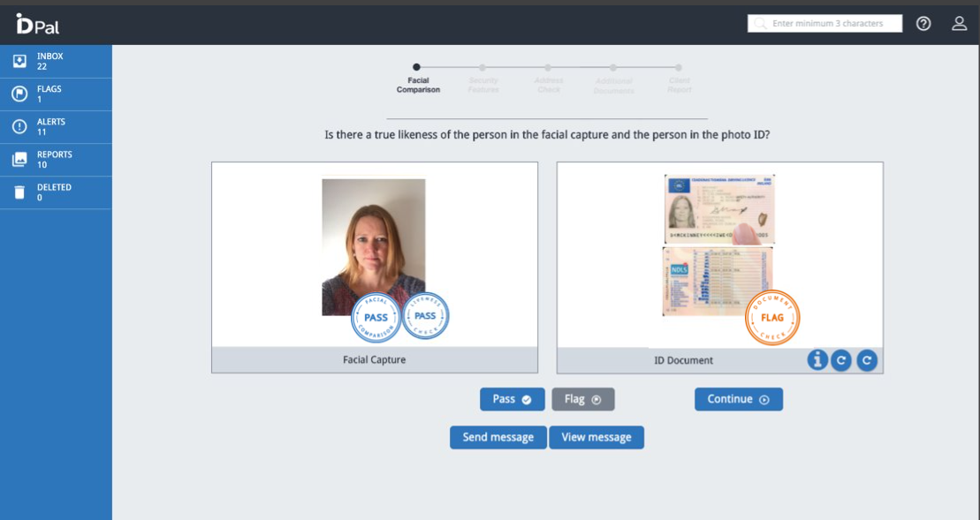This screenshot has width=980, height=520.
Task: Click rotate icon beside the info icon
Action: 841,360
